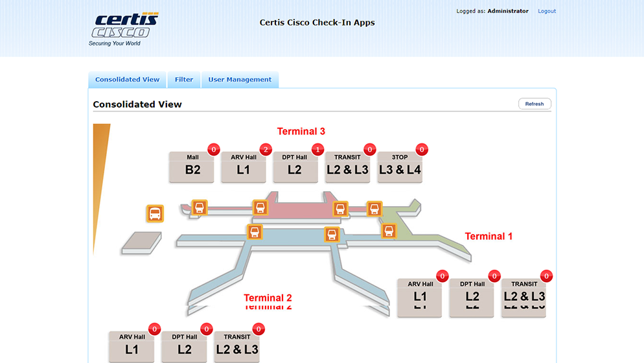The height and width of the screenshot is (363, 644).
Task: Click the red 0 badge on Terminal 2 TRANSIT
Action: point(259,329)
